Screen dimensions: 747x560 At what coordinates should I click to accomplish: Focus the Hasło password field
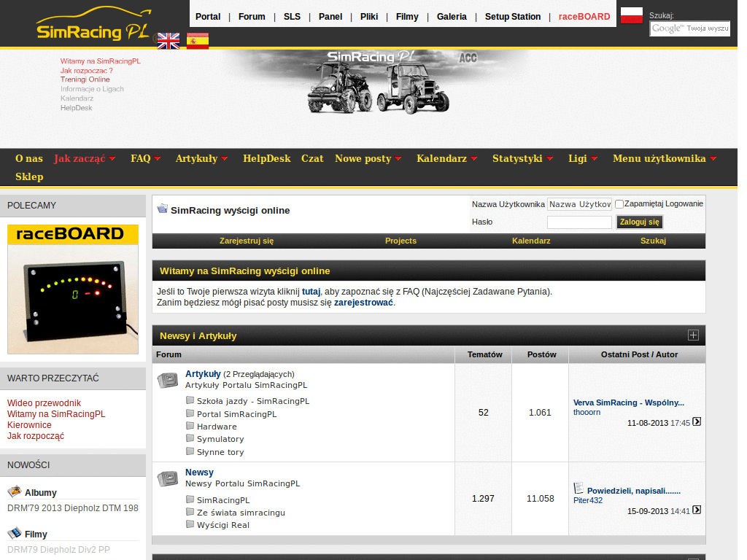click(x=579, y=222)
